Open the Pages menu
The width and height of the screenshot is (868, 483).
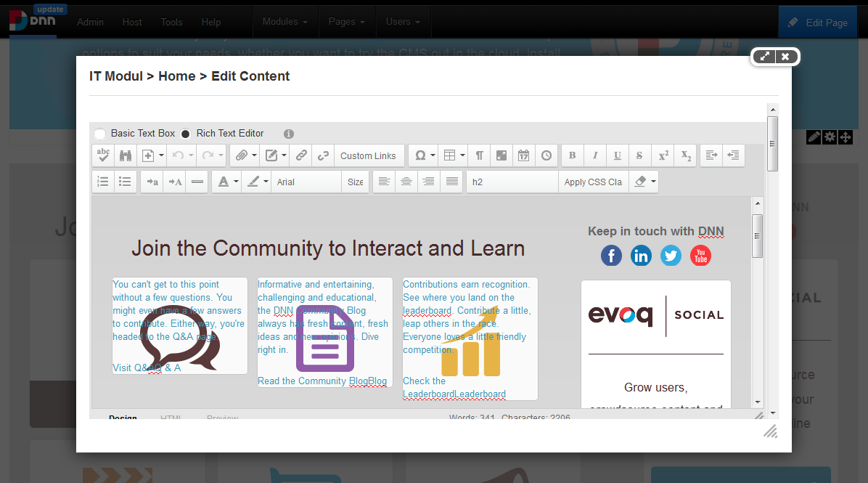[x=346, y=22]
